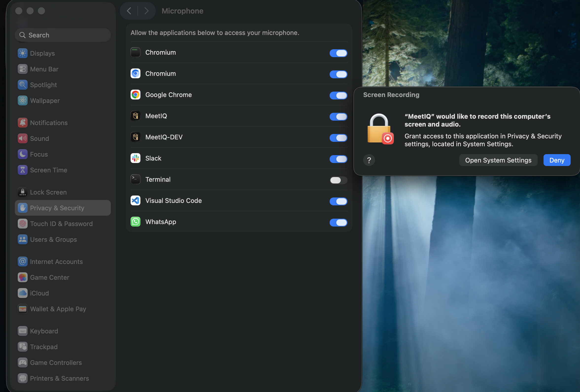This screenshot has width=580, height=392.
Task: Click the Microphone page title
Action: 182,11
